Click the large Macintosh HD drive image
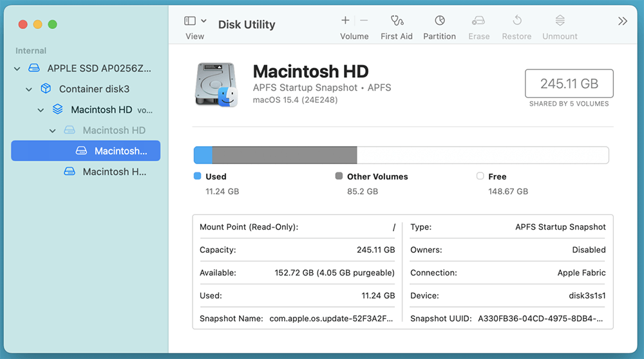Screen dimensions: 644x359 pos(216,85)
